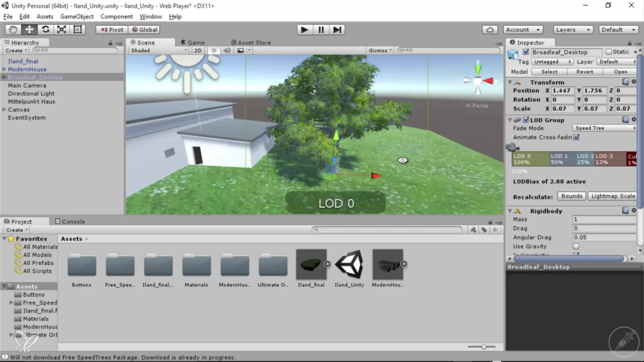Recalculate Bounds button
Image resolution: width=644 pixels, height=362 pixels.
572,196
